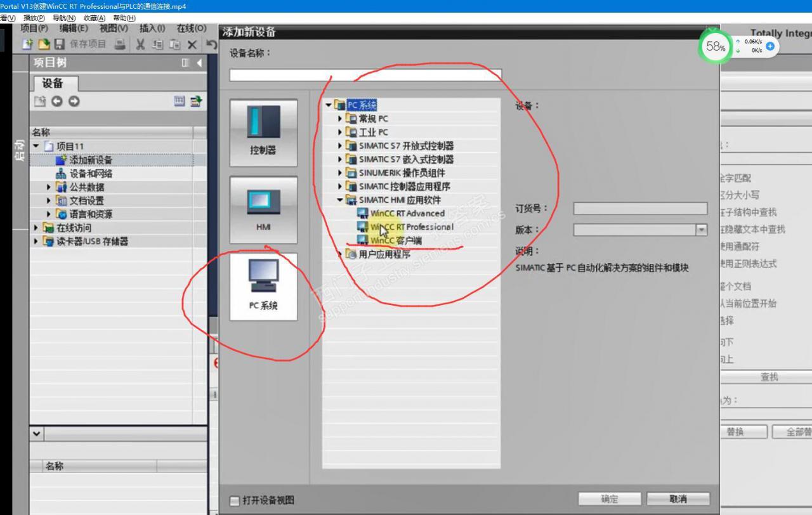Click the WinCC RT Advanced device icon
The height and width of the screenshot is (515, 812).
coord(363,213)
